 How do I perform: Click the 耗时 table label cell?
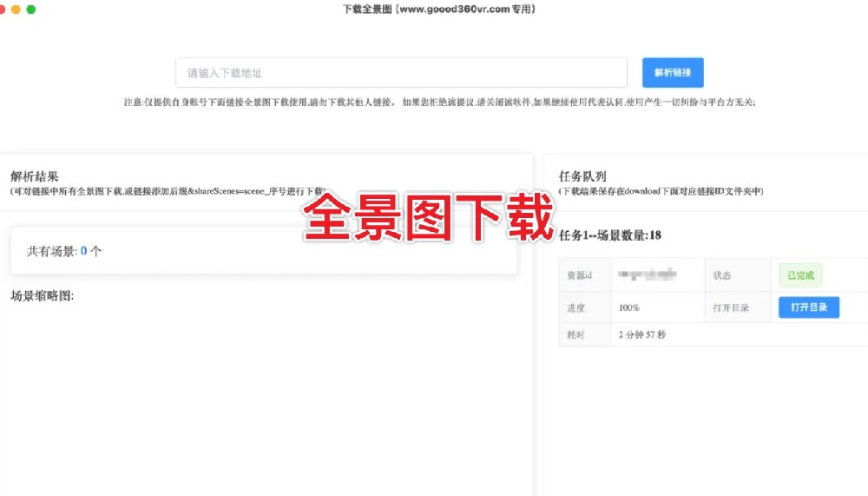(x=575, y=334)
